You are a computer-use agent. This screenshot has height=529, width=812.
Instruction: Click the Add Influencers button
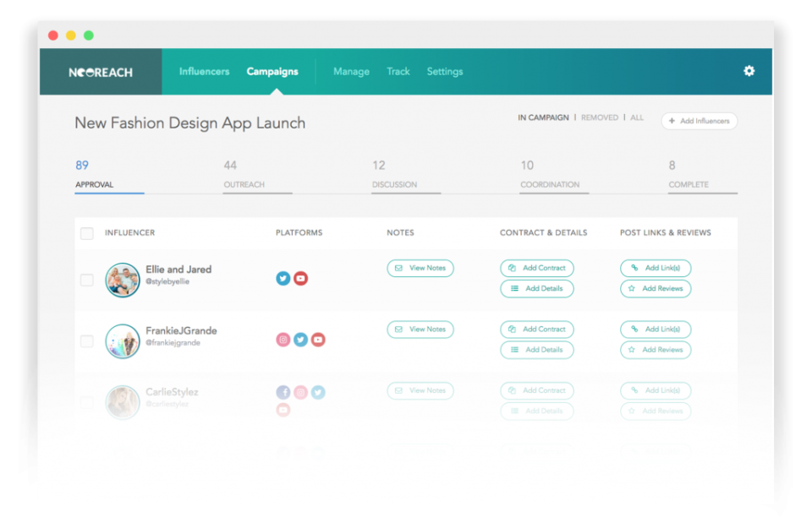[x=700, y=121]
